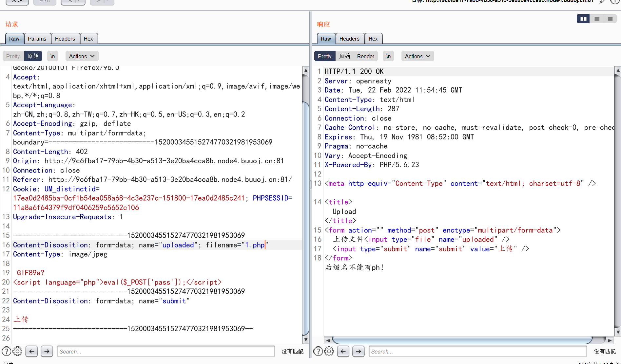Click request pane Search field
621x364 pixels.
[166, 351]
